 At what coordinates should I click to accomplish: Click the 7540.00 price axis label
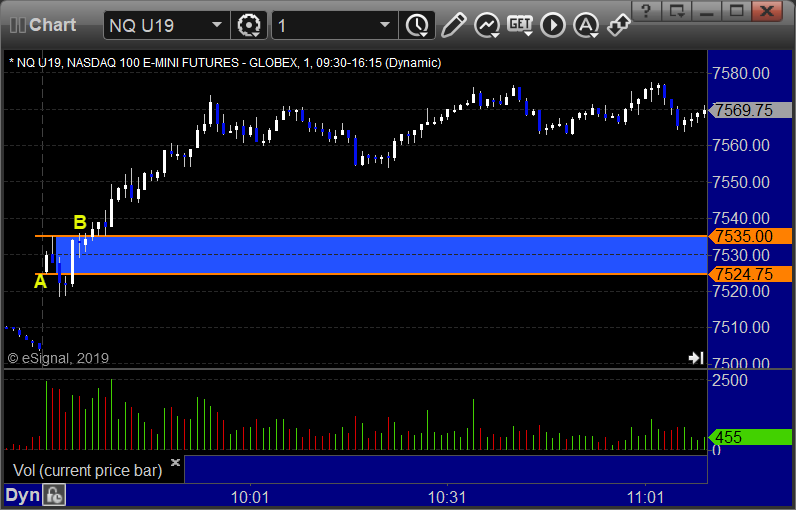pos(741,218)
